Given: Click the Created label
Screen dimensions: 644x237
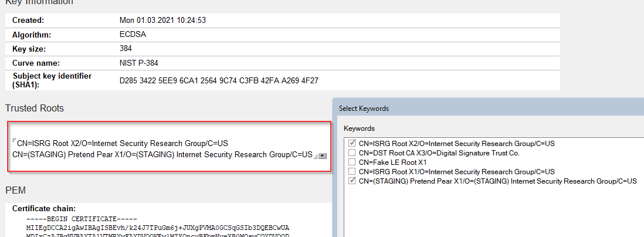Looking at the screenshot, I should (x=28, y=20).
